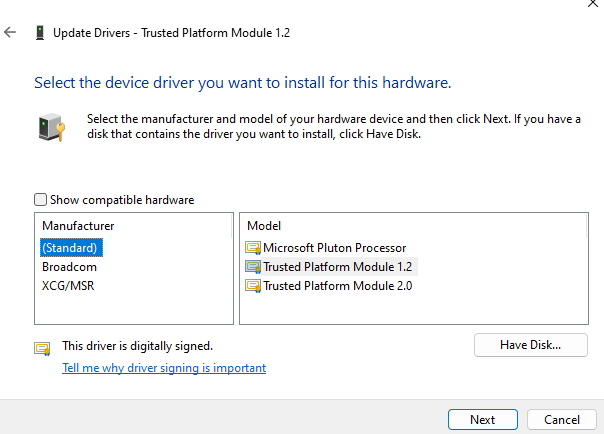The width and height of the screenshot is (604, 434).
Task: Click the digitally signed certificate icon
Action: pyautogui.click(x=42, y=347)
